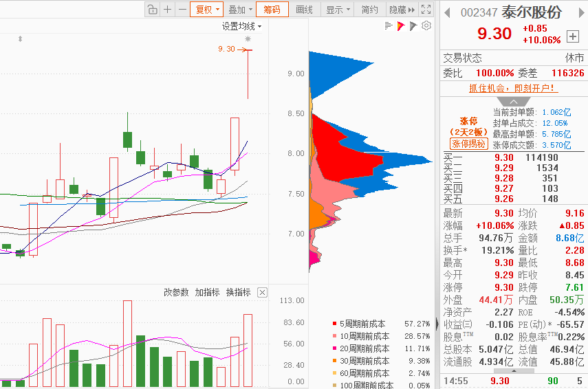Select the 买五 bid row at 9.26
588x389 pixels.
click(x=513, y=199)
